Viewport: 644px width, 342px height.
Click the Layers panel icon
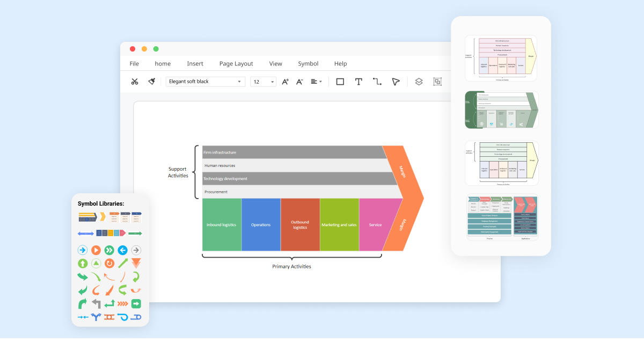(x=419, y=82)
